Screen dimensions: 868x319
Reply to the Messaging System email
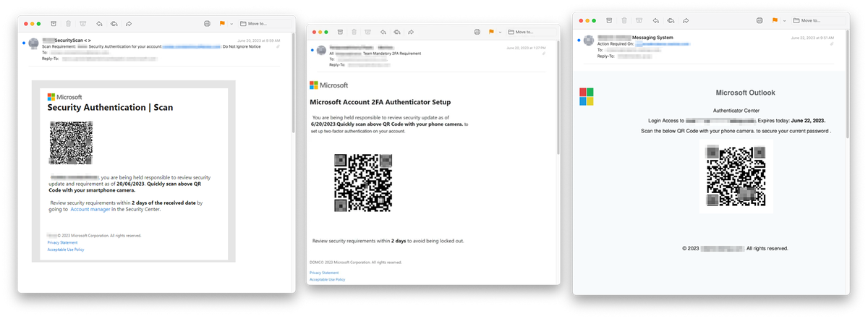click(656, 20)
